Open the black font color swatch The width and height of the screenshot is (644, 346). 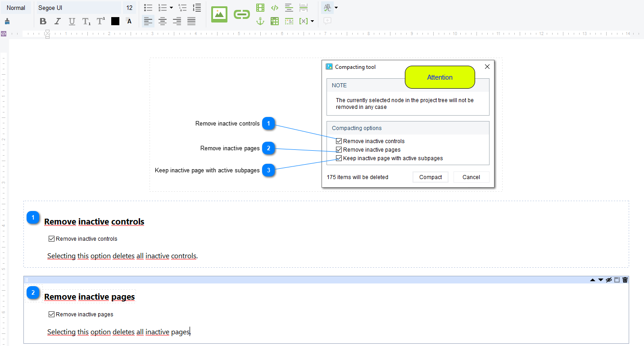click(x=115, y=21)
